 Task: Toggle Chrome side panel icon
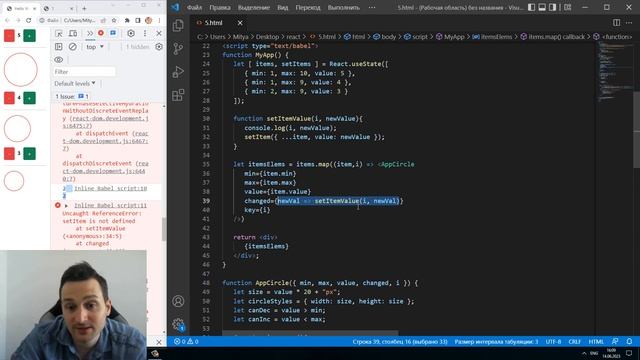(138, 20)
